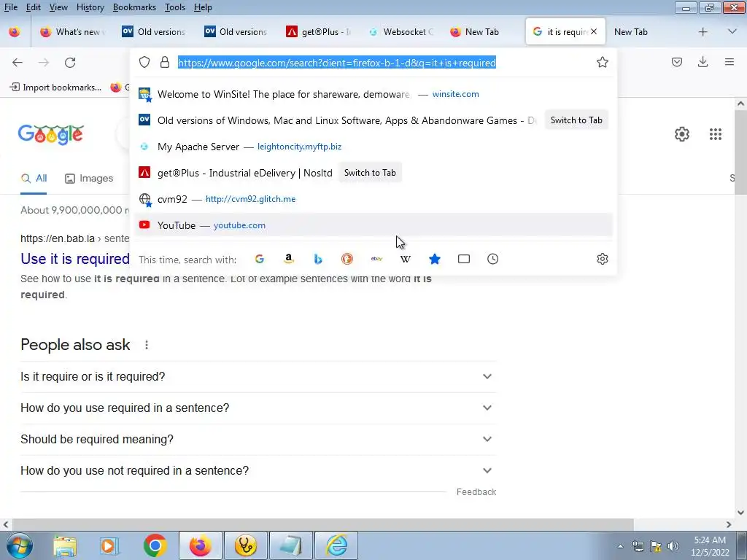Screen dimensions: 747x560
Task: Open the Bookmarks menu
Action: [134, 7]
